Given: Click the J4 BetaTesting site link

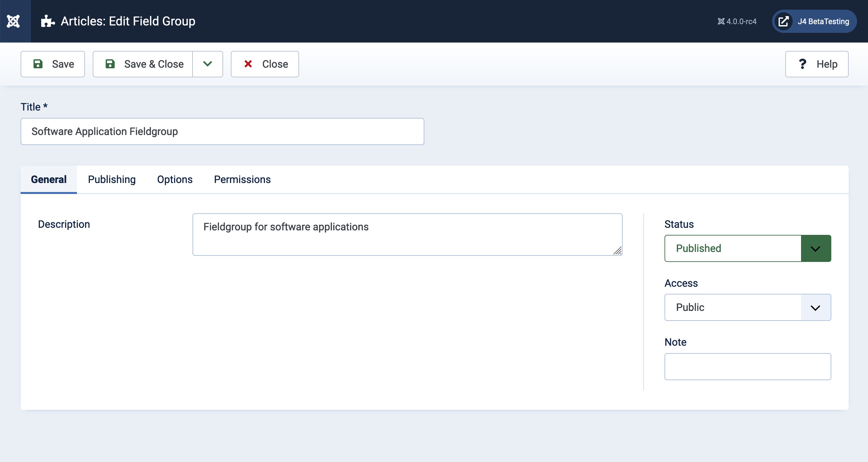Looking at the screenshot, I should pos(823,21).
